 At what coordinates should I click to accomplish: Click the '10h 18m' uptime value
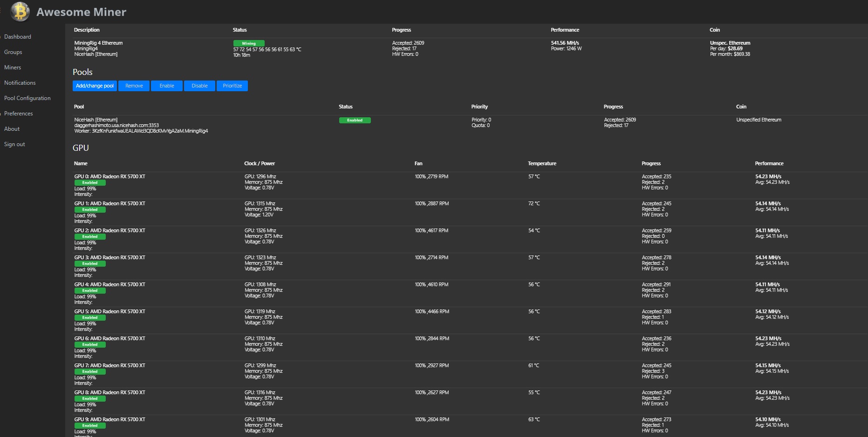click(242, 55)
